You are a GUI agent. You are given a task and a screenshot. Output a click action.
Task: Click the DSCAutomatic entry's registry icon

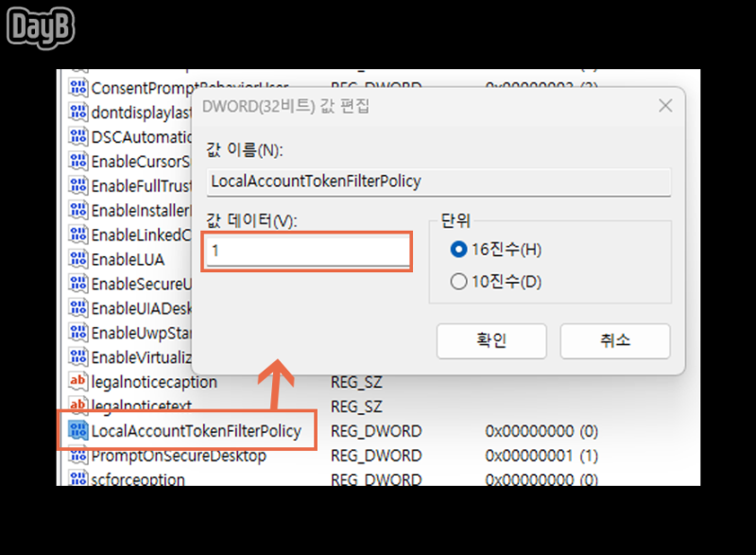78,136
